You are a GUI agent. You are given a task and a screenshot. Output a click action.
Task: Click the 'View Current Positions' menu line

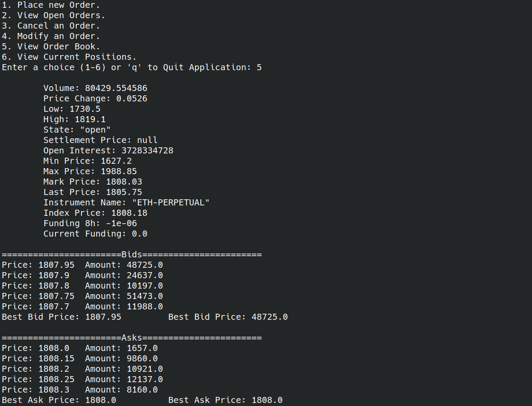pos(69,57)
